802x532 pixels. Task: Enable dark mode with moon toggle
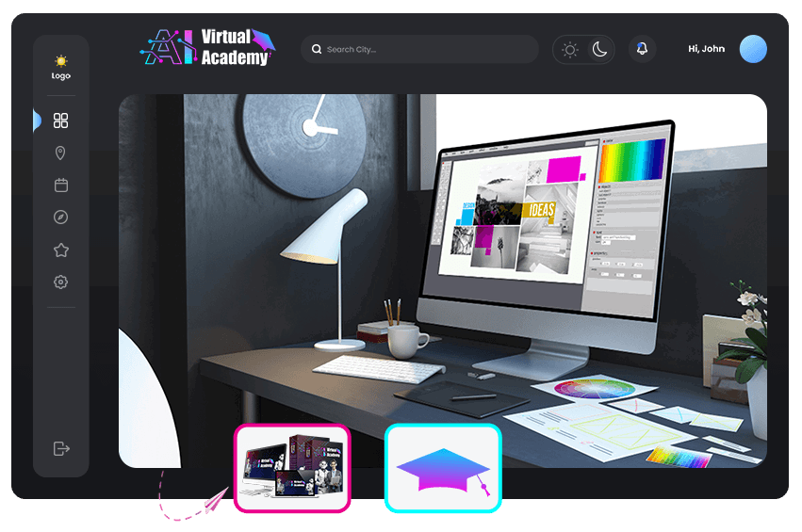[x=599, y=50]
